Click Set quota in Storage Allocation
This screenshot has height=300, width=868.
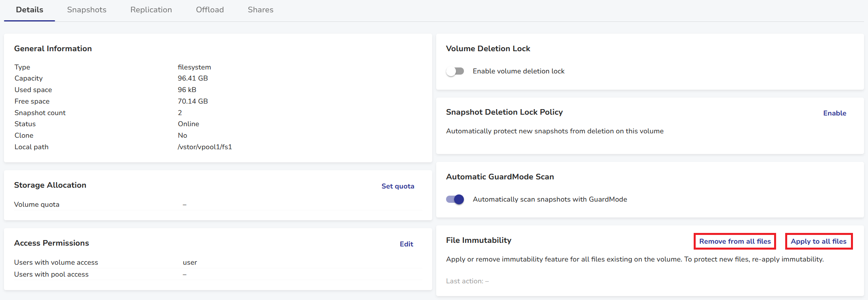point(397,186)
